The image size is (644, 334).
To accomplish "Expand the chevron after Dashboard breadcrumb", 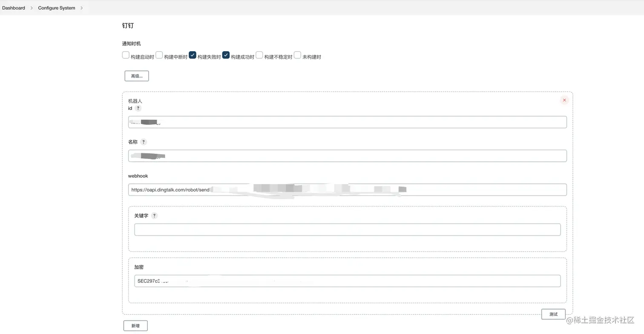I will click(x=32, y=8).
